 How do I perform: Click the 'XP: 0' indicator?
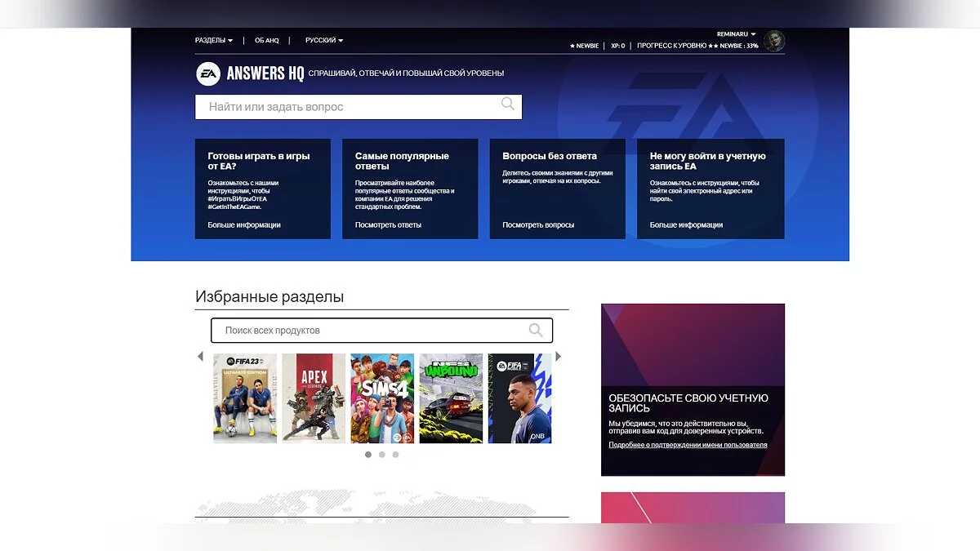618,46
